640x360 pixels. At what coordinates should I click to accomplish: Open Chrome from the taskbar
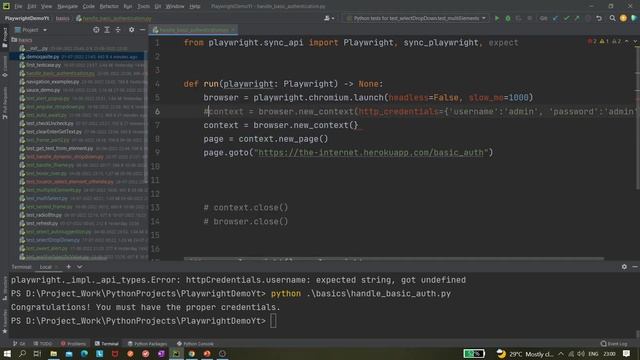(x=191, y=353)
